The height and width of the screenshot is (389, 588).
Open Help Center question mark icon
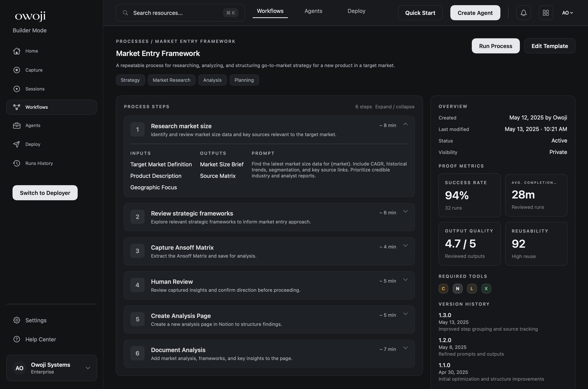click(17, 339)
